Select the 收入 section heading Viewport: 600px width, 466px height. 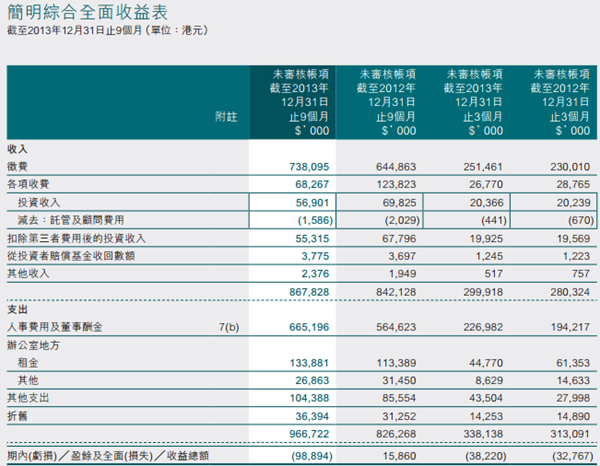[17, 148]
